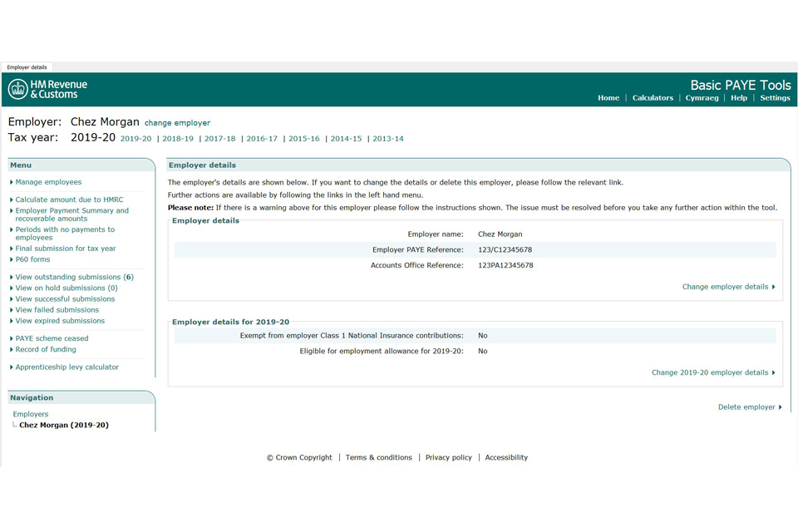This screenshot has width=798, height=532.
Task: Open Apprenticeship levy calculator link
Action: (66, 367)
